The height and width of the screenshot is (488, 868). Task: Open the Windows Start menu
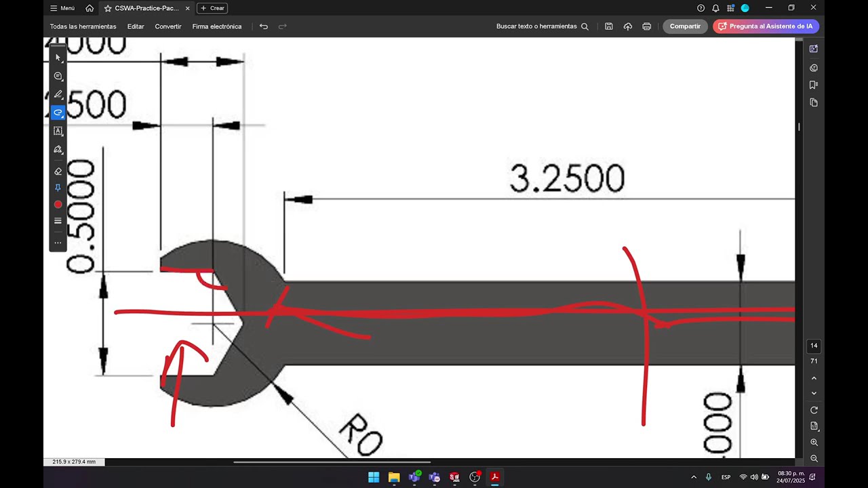[x=374, y=477]
